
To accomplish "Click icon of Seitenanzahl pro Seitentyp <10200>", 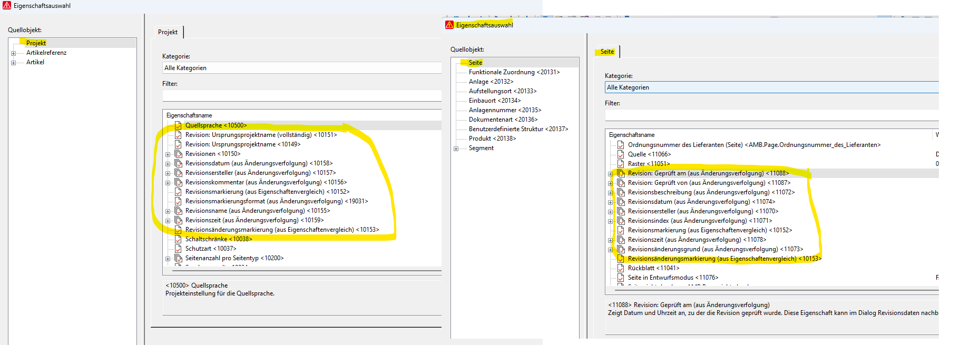I will pos(178,258).
